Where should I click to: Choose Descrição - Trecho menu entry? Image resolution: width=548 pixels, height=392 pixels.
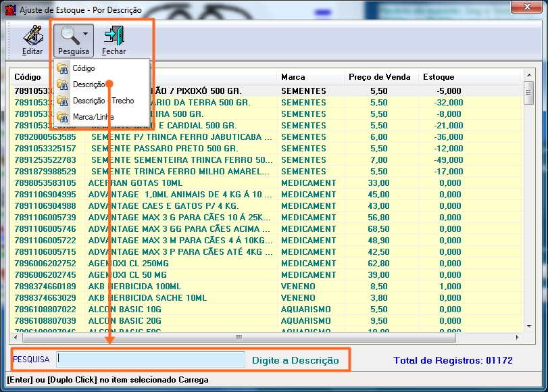pyautogui.click(x=103, y=100)
